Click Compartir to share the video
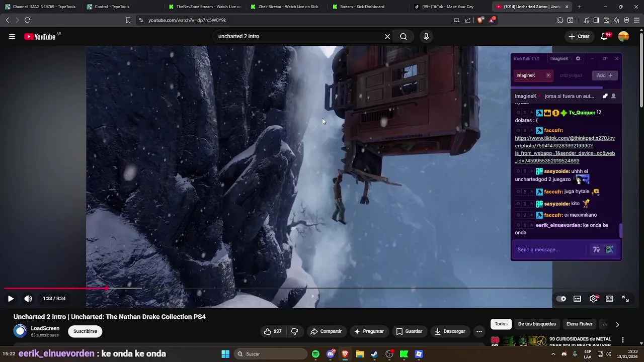 click(326, 331)
